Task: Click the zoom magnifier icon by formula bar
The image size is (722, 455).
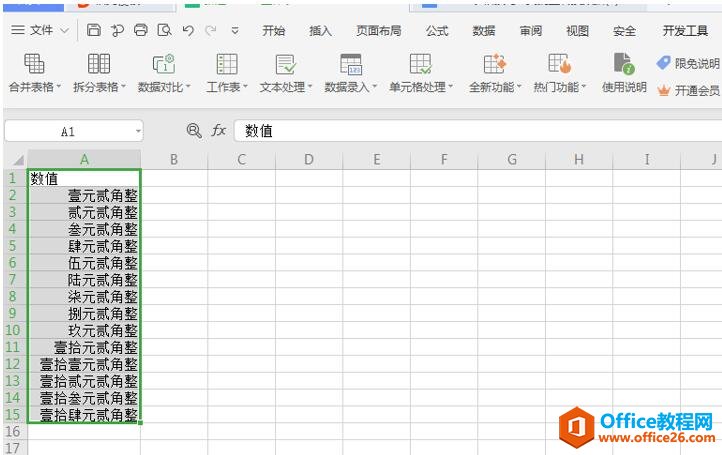Action: coord(194,131)
